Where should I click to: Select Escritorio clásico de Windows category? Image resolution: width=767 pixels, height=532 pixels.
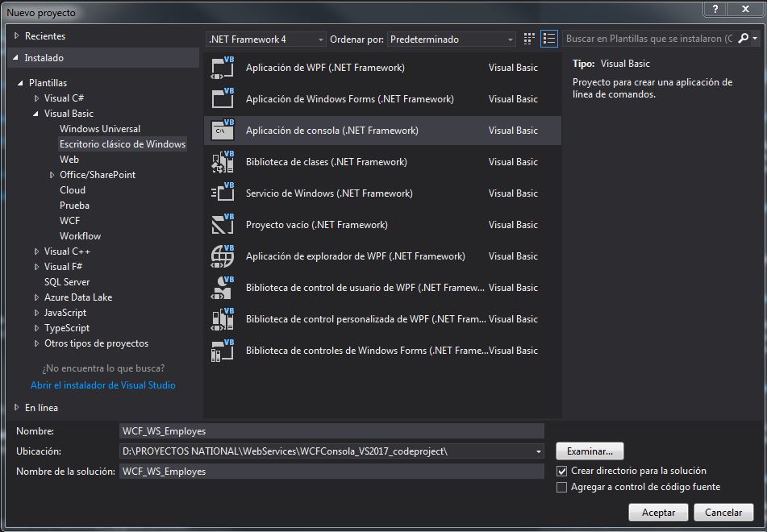coord(123,144)
